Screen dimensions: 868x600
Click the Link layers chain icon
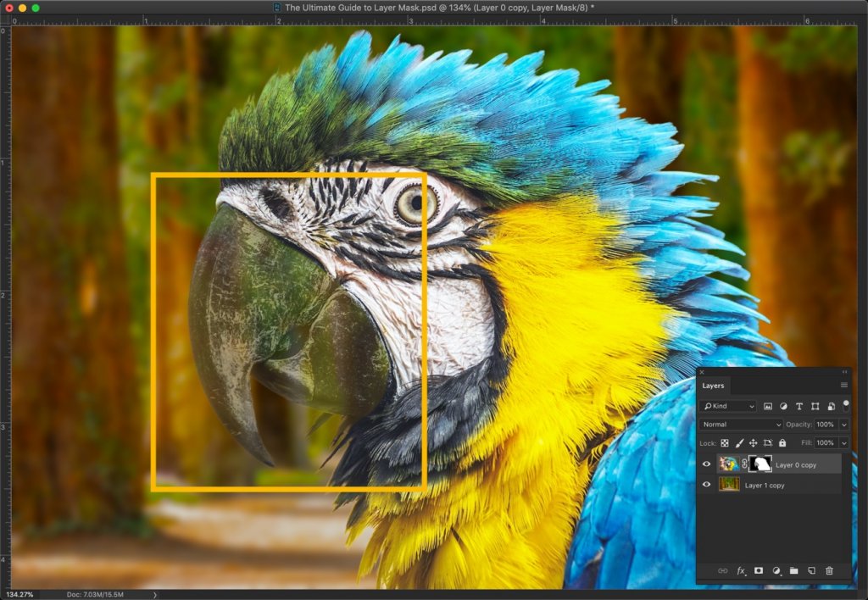pyautogui.click(x=723, y=571)
